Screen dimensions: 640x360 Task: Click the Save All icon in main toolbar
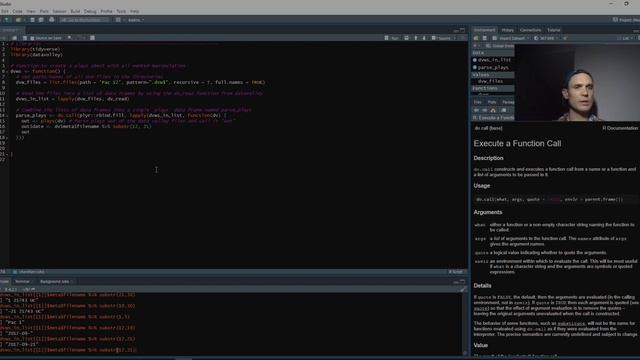tap(41, 20)
